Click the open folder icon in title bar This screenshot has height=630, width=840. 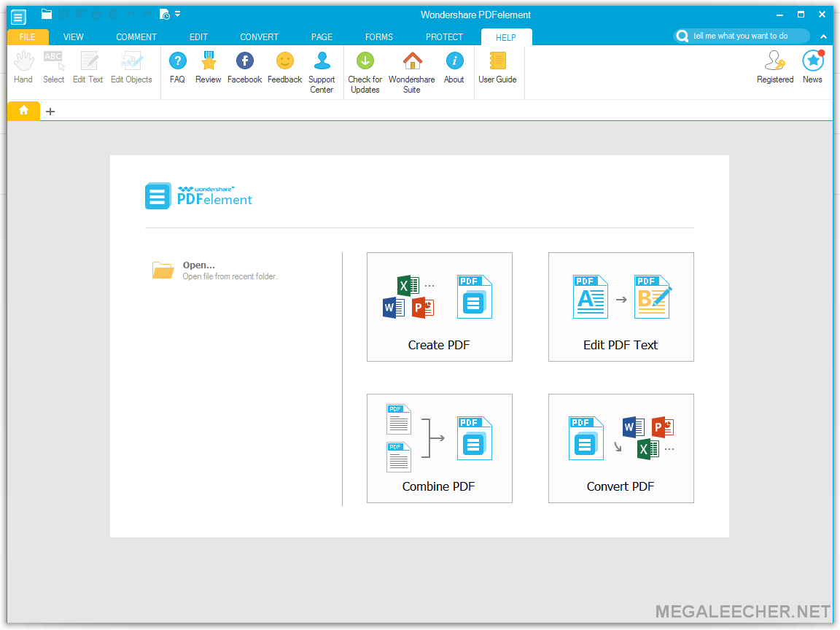[x=47, y=15]
